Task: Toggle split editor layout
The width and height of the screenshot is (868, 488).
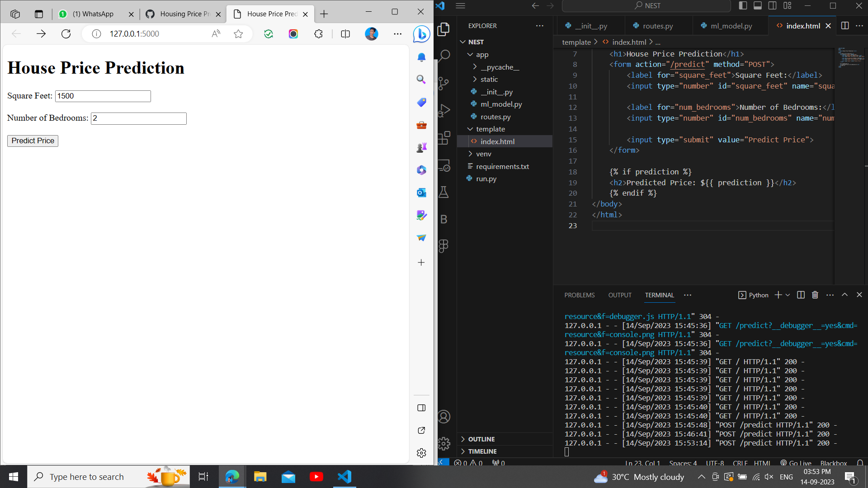Action: (845, 26)
